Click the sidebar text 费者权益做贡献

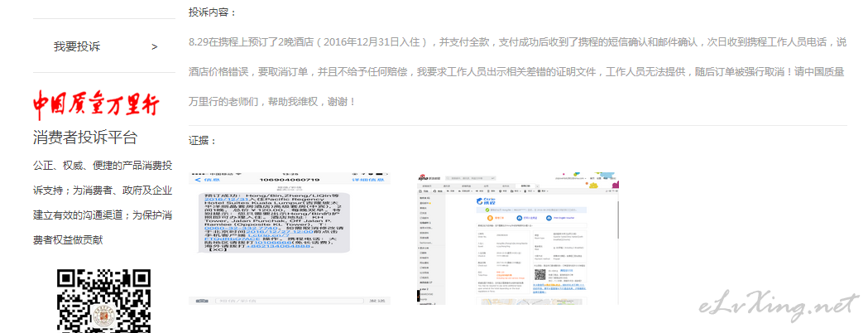coord(68,240)
